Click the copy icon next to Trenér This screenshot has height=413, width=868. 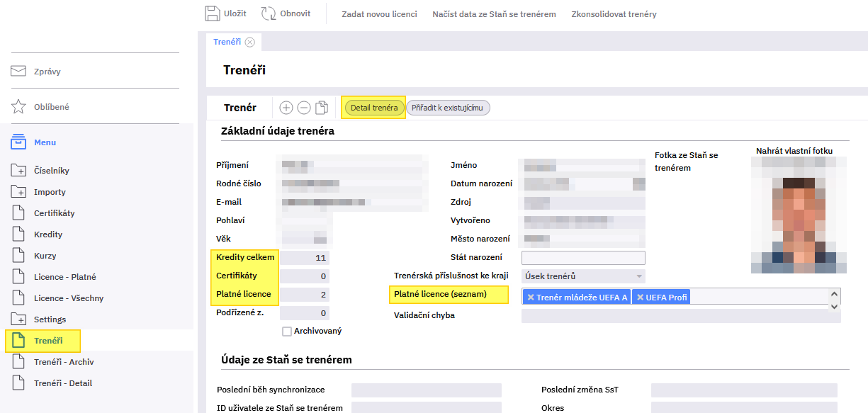pyautogui.click(x=322, y=108)
